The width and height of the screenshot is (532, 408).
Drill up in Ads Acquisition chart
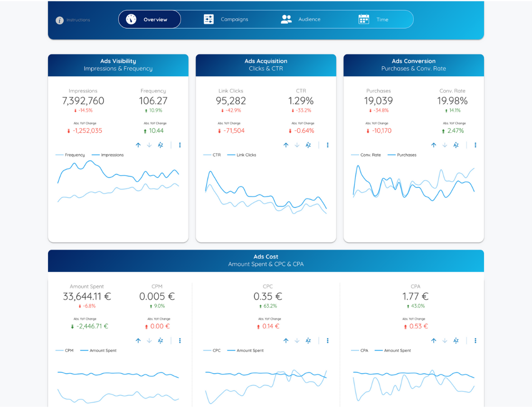pyautogui.click(x=286, y=145)
